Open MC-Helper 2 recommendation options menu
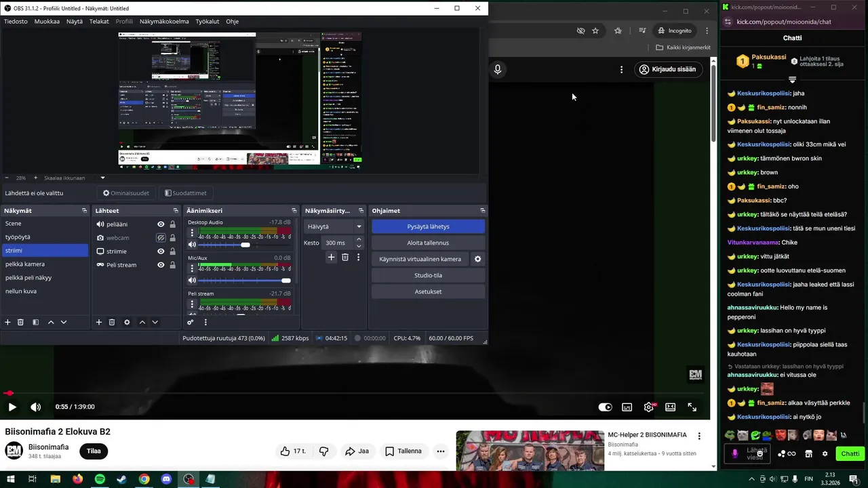868x488 pixels. click(699, 436)
